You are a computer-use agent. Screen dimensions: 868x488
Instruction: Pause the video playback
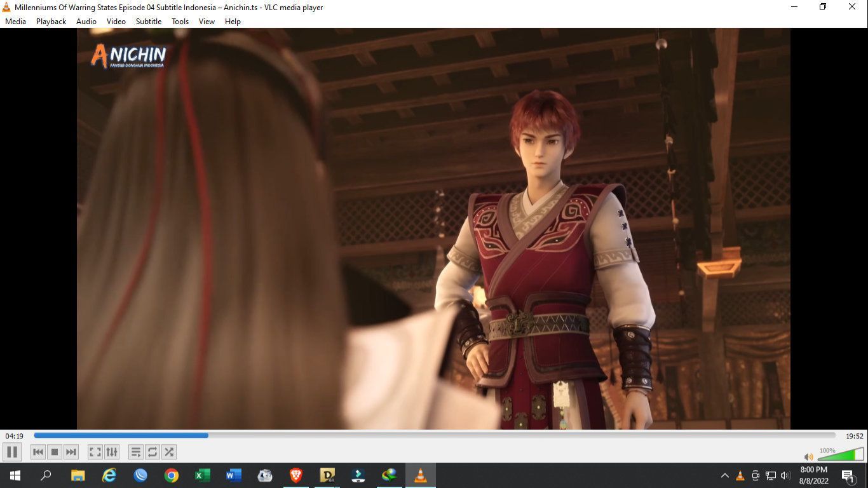(x=12, y=452)
